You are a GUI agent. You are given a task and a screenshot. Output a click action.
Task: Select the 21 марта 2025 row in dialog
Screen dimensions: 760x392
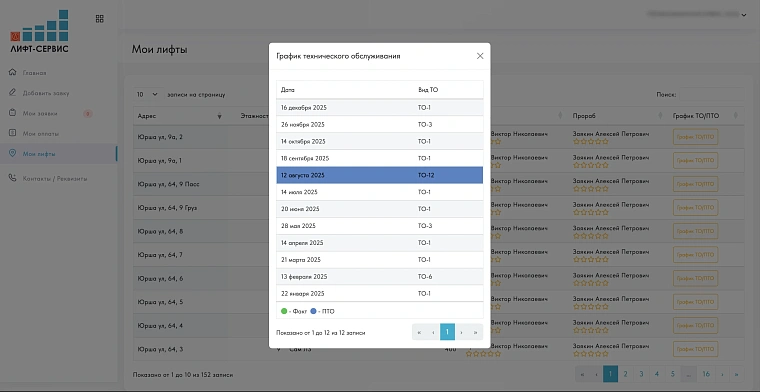(x=380, y=260)
